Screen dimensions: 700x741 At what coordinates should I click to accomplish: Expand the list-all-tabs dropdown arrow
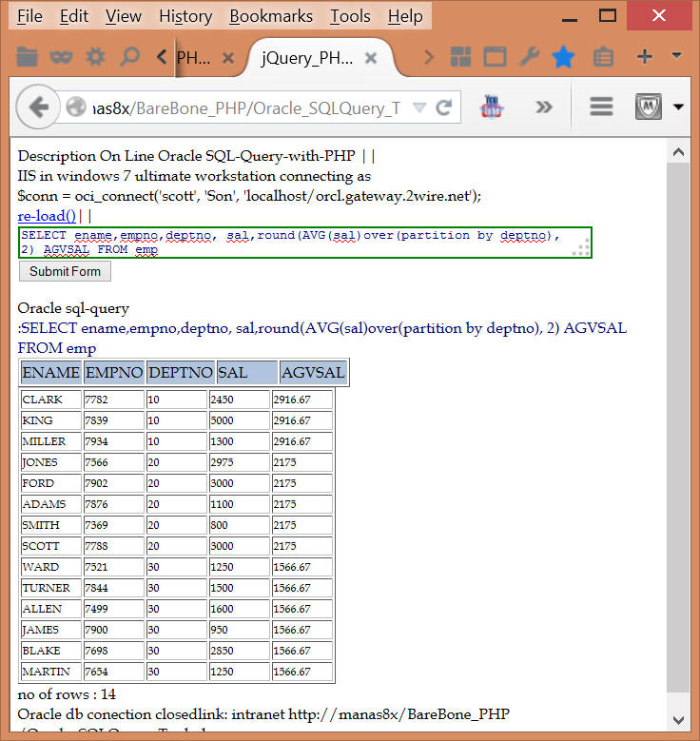[676, 55]
